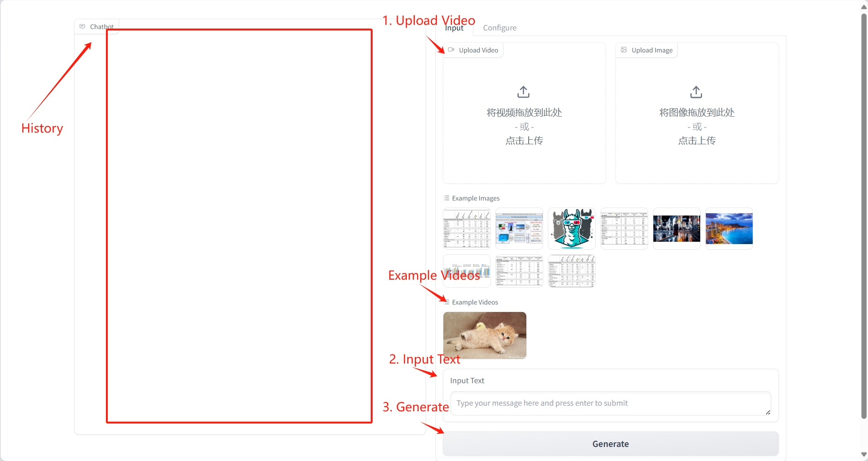The width and height of the screenshot is (868, 461).
Task: Select the llama with 3D glasses example image
Action: tap(572, 229)
